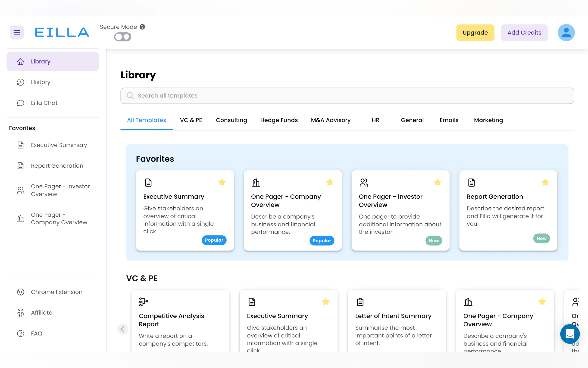Click the Upgrade button
Screen dimensions: 588x368
(475, 33)
